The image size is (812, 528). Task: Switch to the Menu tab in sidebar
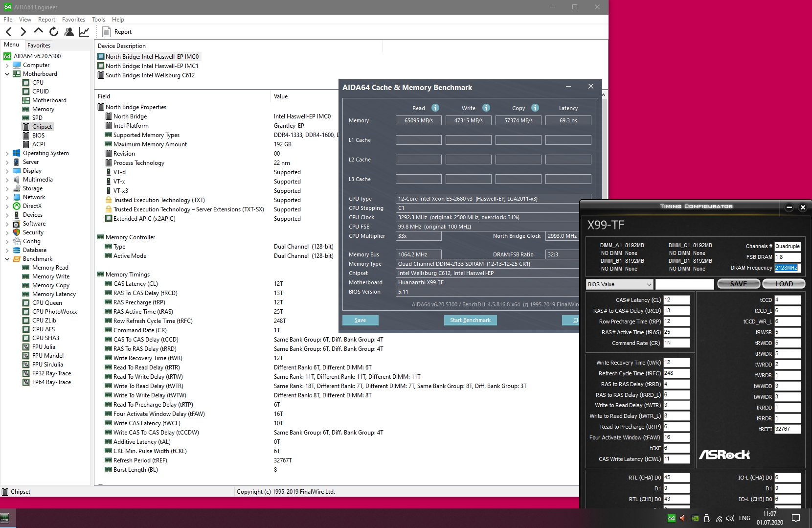[x=11, y=45]
